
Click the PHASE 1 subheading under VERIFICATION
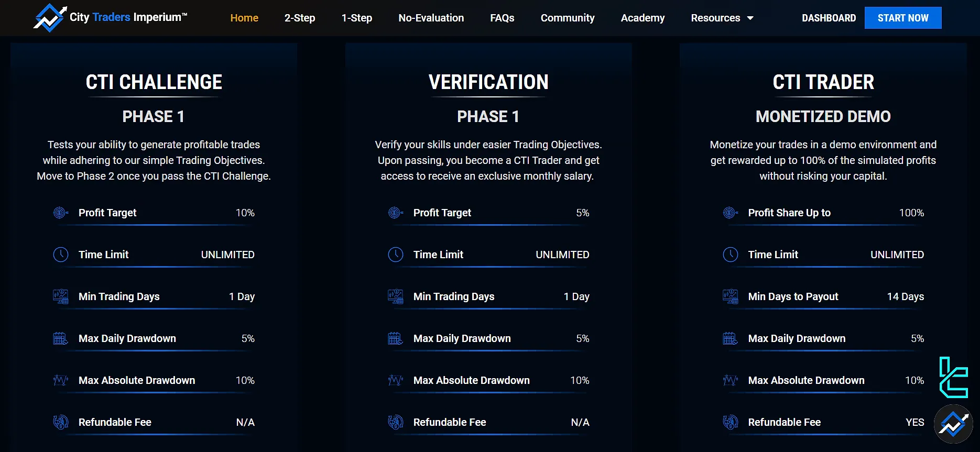point(488,116)
